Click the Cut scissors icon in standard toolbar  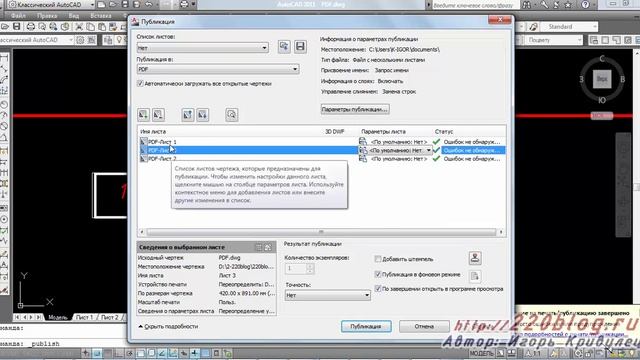[79, 27]
